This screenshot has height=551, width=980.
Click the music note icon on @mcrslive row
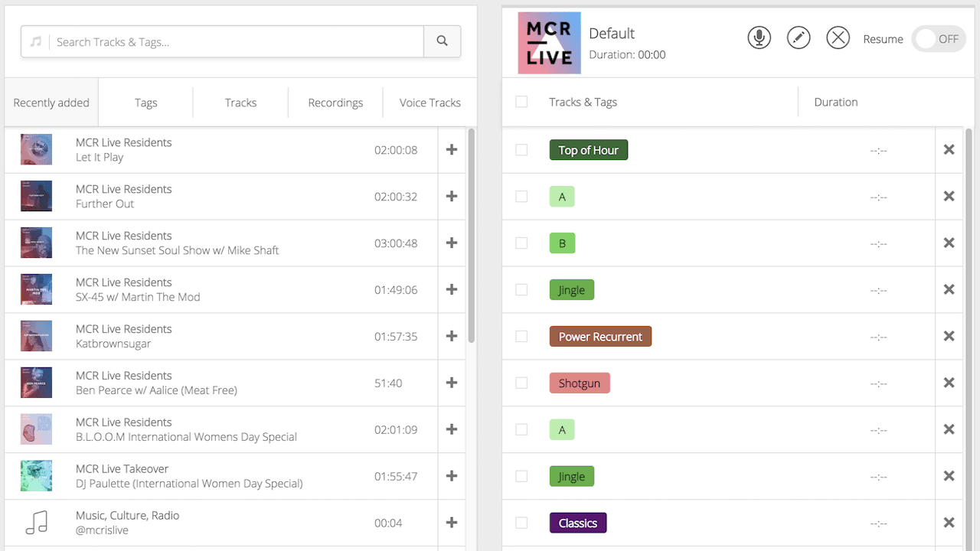point(36,522)
